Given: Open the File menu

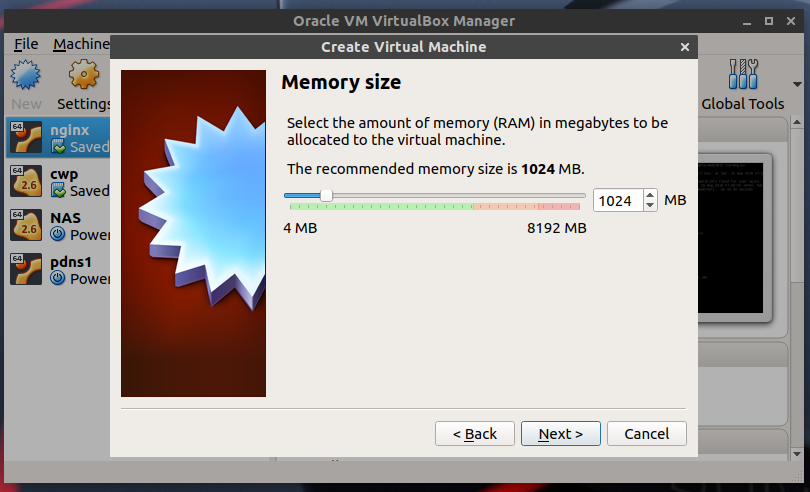Looking at the screenshot, I should coord(26,44).
